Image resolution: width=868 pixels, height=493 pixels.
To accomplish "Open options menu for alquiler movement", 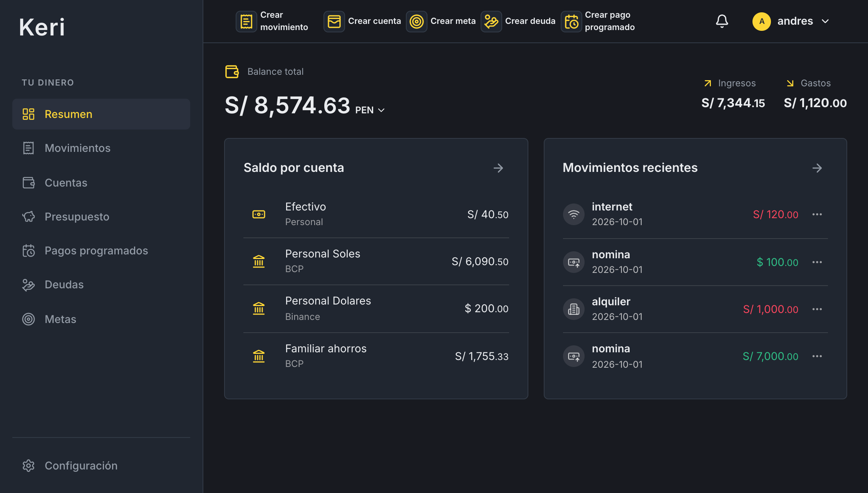I will 817,309.
